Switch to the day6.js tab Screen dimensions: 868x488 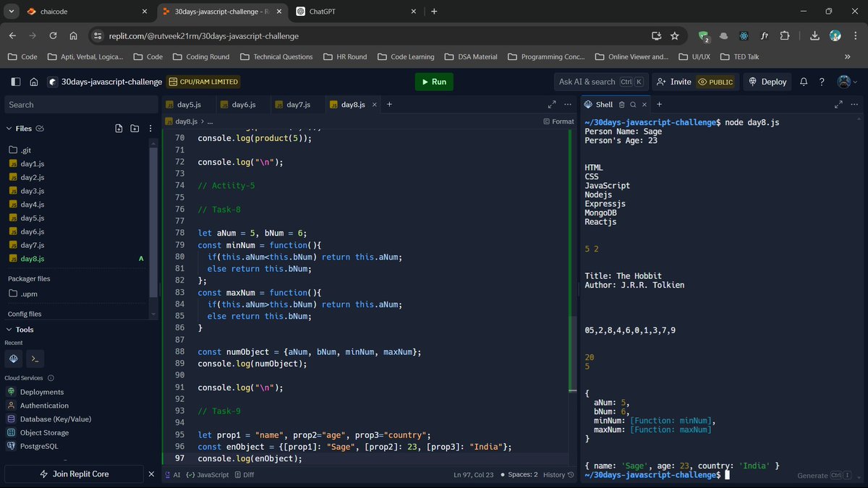[x=243, y=105]
